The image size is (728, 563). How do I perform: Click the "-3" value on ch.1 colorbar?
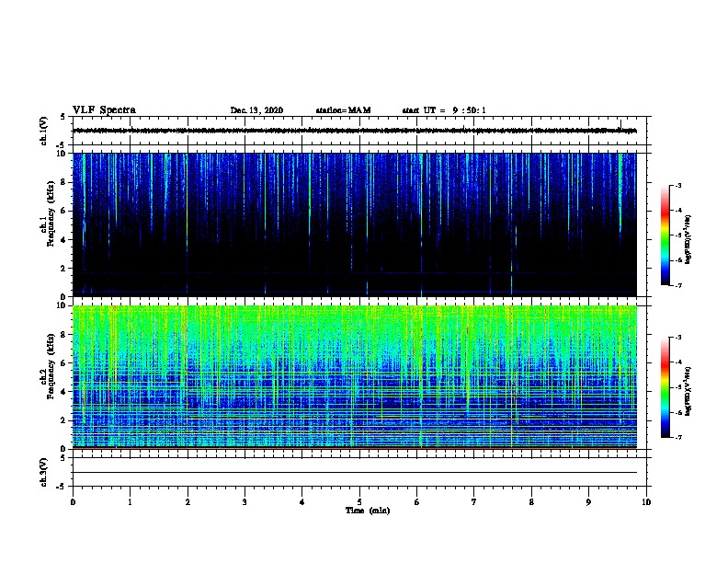[x=677, y=185]
